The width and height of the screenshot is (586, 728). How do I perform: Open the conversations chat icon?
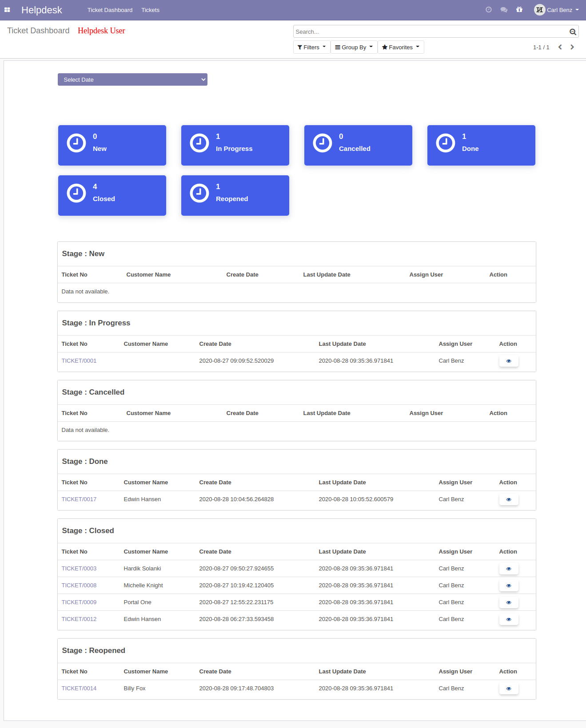(504, 10)
